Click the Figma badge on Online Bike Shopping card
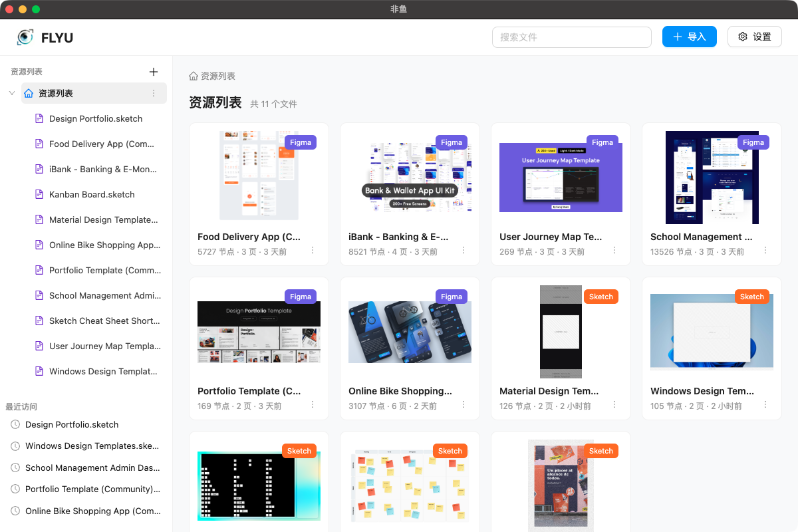 [452, 297]
